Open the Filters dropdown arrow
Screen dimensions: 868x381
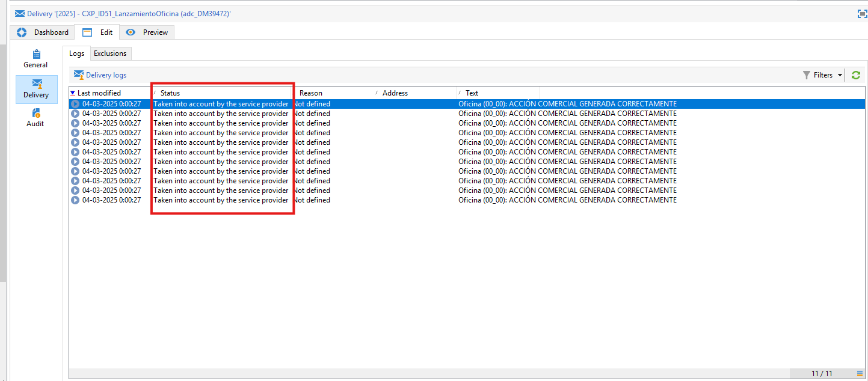pos(840,75)
